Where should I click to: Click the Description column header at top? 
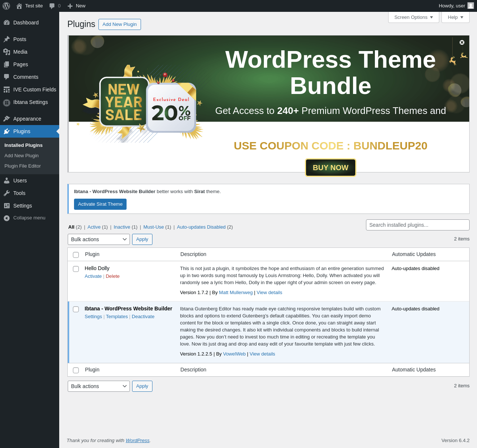194,254
